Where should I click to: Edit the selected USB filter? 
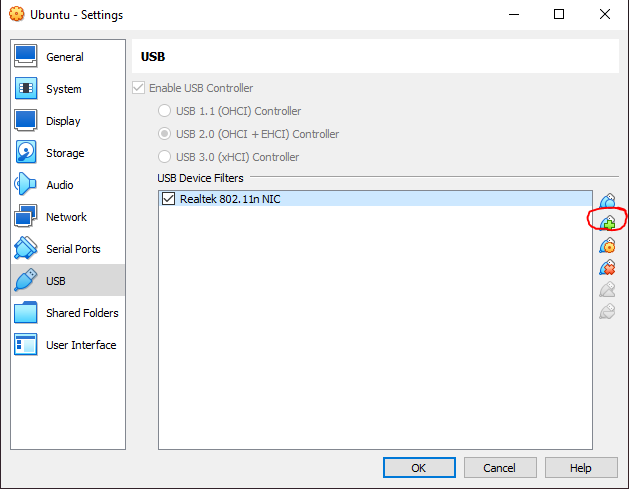(607, 246)
